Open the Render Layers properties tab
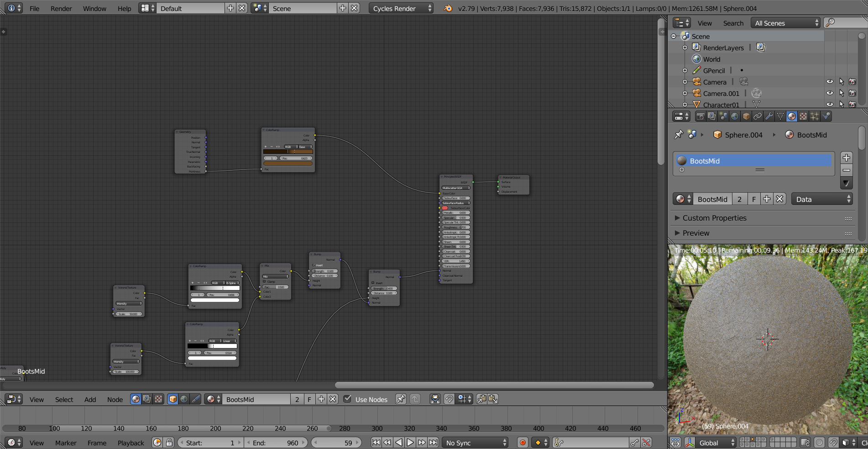868x449 pixels. [711, 116]
